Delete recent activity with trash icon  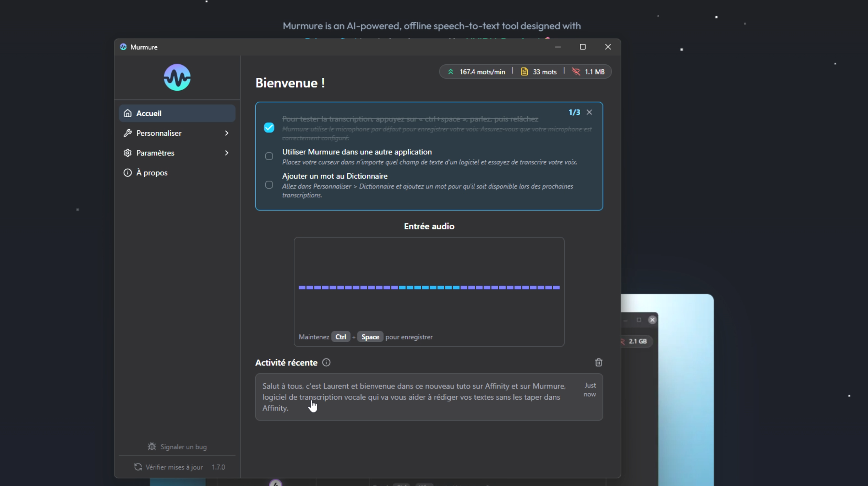point(598,362)
